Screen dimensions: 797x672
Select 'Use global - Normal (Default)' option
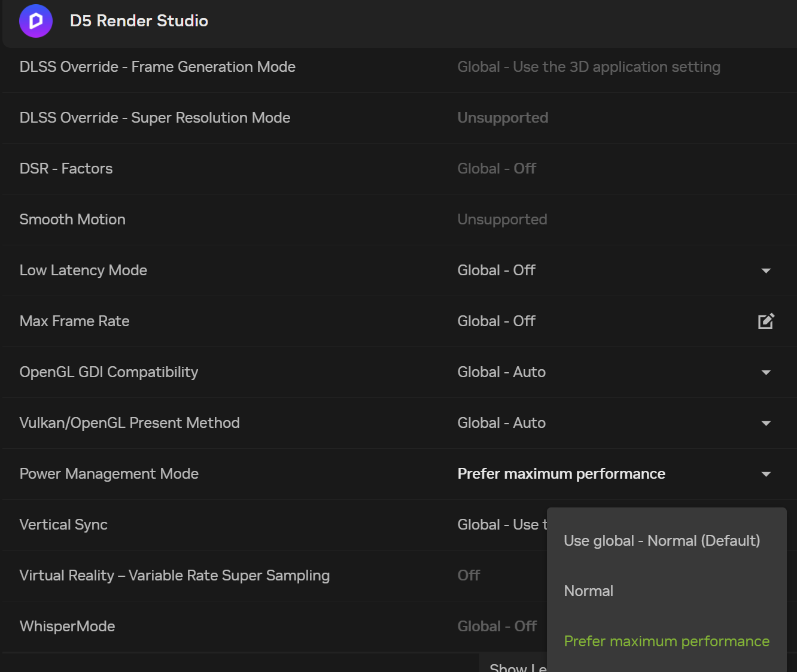[x=662, y=541]
